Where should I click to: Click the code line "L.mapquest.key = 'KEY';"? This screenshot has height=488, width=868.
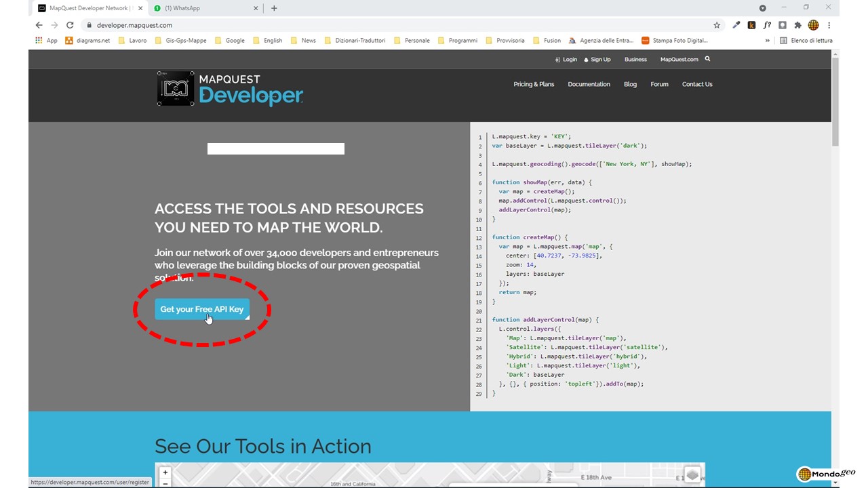click(x=532, y=136)
